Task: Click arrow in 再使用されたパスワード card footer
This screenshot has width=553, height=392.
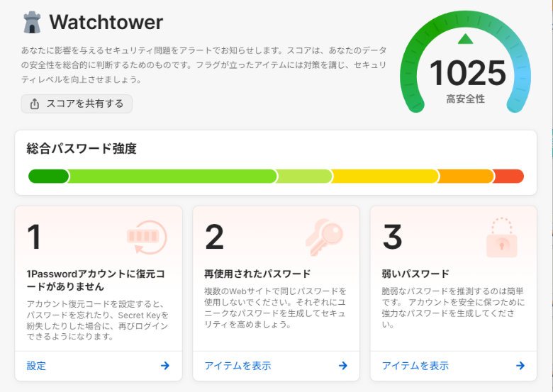Action: pos(342,366)
